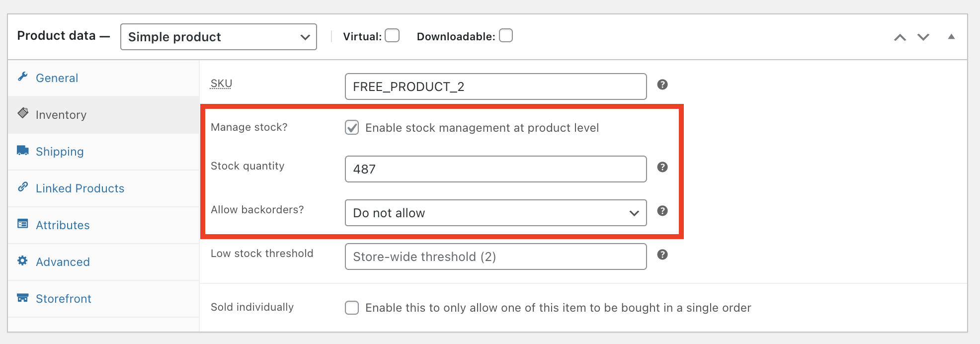Click the move panel down arrow icon
The width and height of the screenshot is (980, 344).
click(923, 37)
